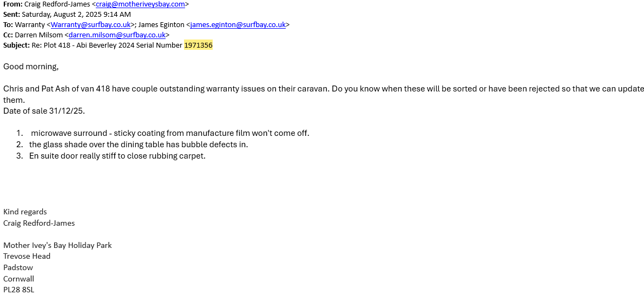Open the james.eginton@surfbay.co.uk email link
644x295 pixels.
(x=238, y=25)
